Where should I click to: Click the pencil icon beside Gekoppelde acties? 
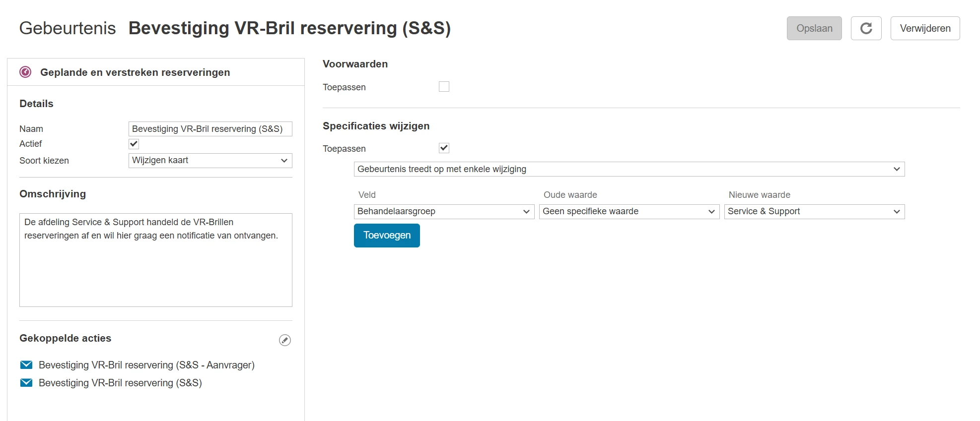(285, 340)
